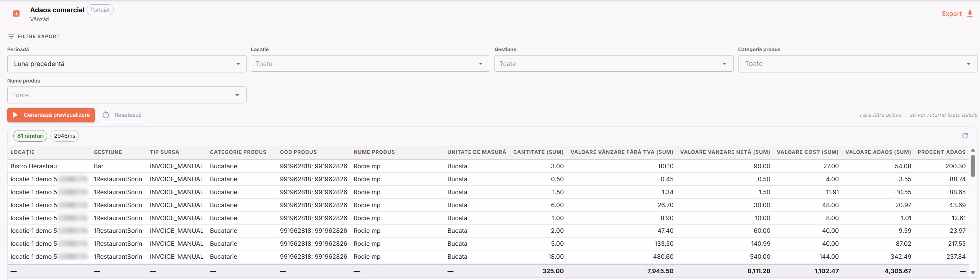The image size is (980, 280).
Task: Click the Export download icon
Action: click(970, 14)
